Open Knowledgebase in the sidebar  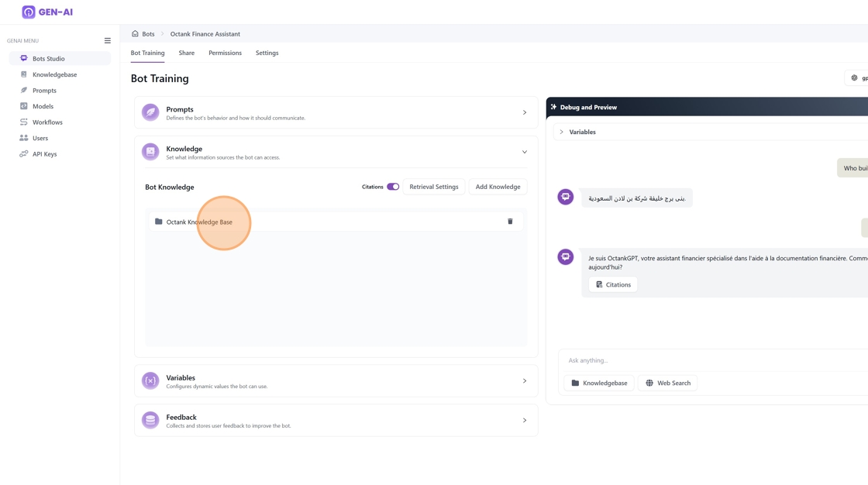tap(54, 74)
